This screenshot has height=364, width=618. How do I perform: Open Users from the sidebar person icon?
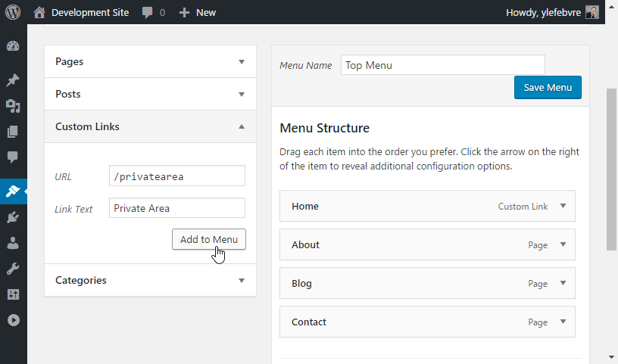[13, 243]
